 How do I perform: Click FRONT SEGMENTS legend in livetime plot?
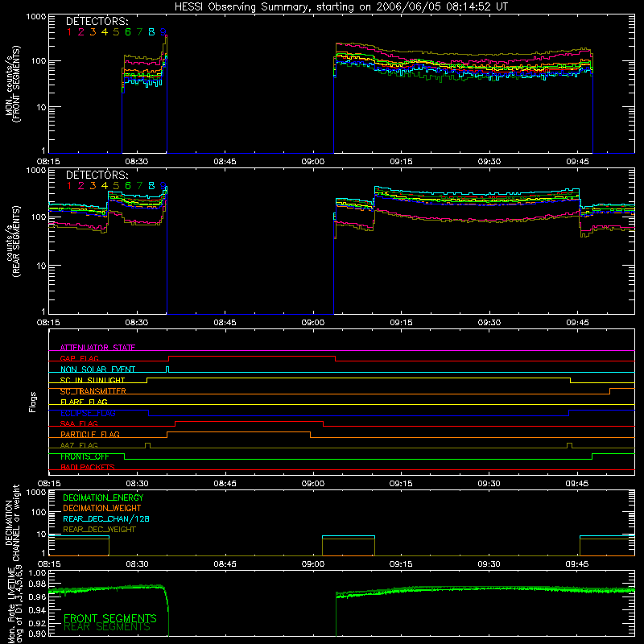[x=110, y=618]
